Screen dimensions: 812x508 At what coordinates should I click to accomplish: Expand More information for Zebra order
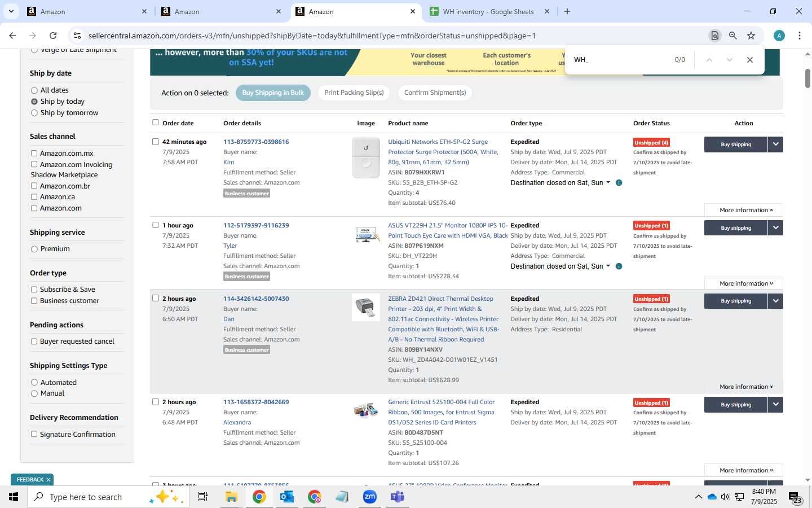[x=744, y=387]
